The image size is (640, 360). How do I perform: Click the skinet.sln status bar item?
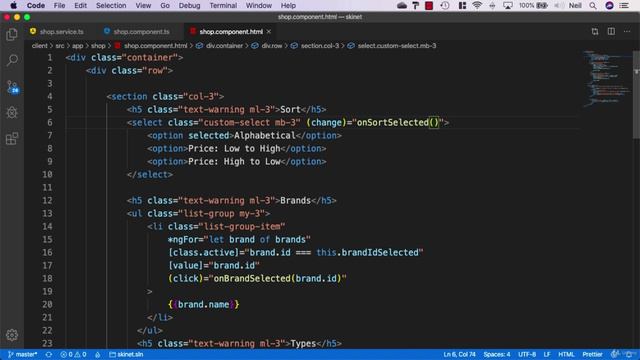click(126, 354)
